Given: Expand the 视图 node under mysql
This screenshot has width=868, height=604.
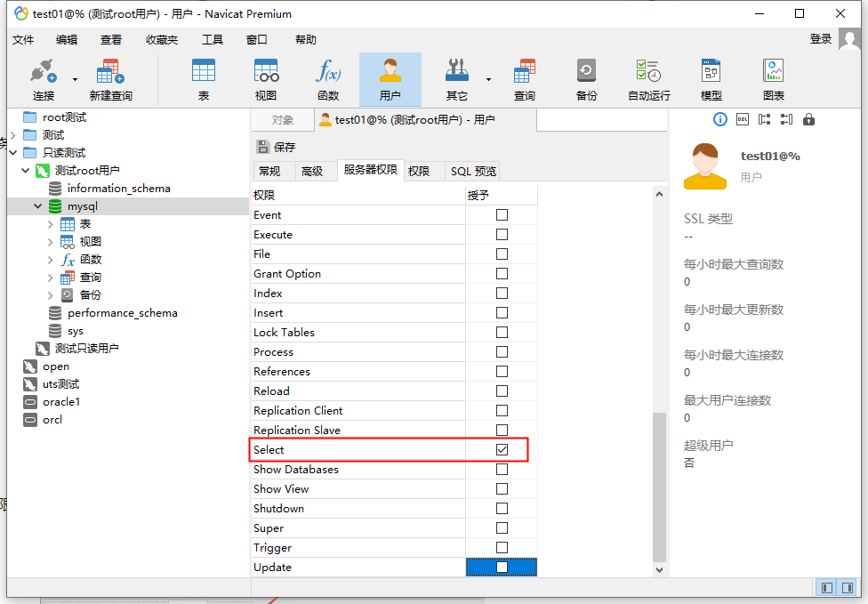Looking at the screenshot, I should (51, 242).
